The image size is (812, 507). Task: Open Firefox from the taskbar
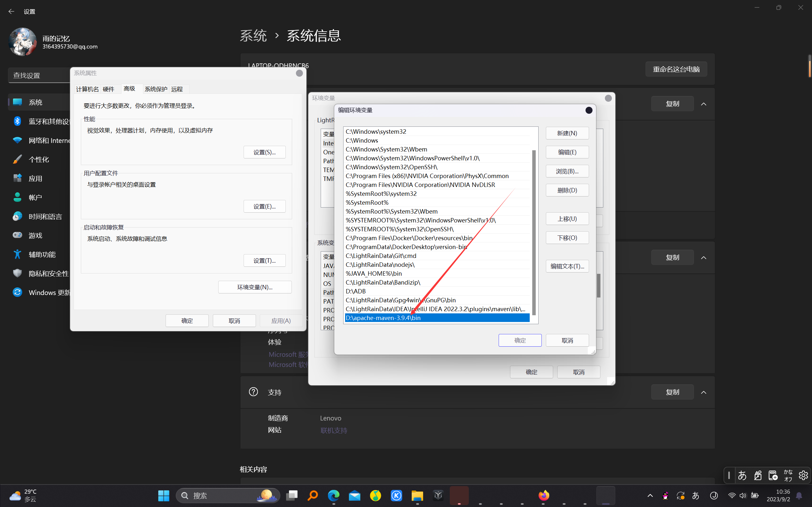click(x=544, y=495)
